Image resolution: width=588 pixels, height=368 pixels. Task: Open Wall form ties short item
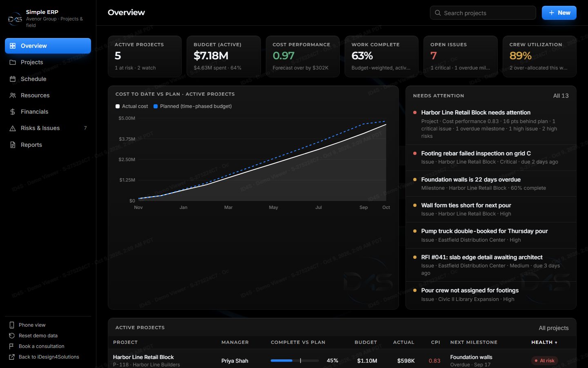[x=491, y=209]
